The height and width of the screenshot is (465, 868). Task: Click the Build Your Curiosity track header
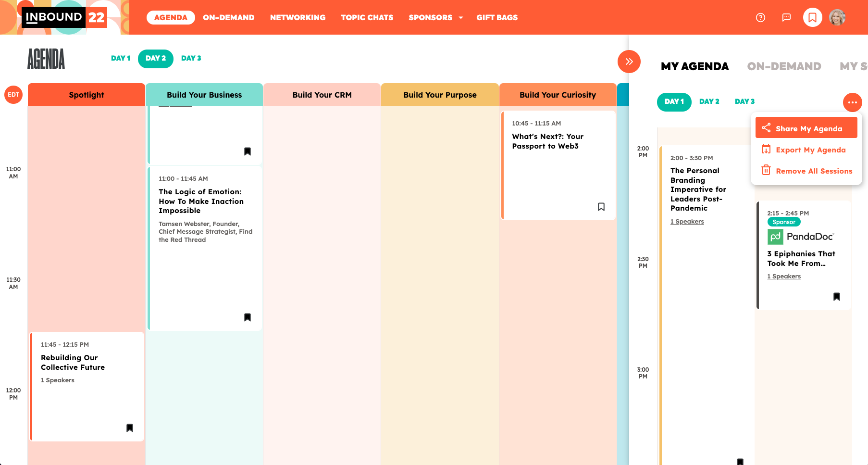pyautogui.click(x=558, y=95)
